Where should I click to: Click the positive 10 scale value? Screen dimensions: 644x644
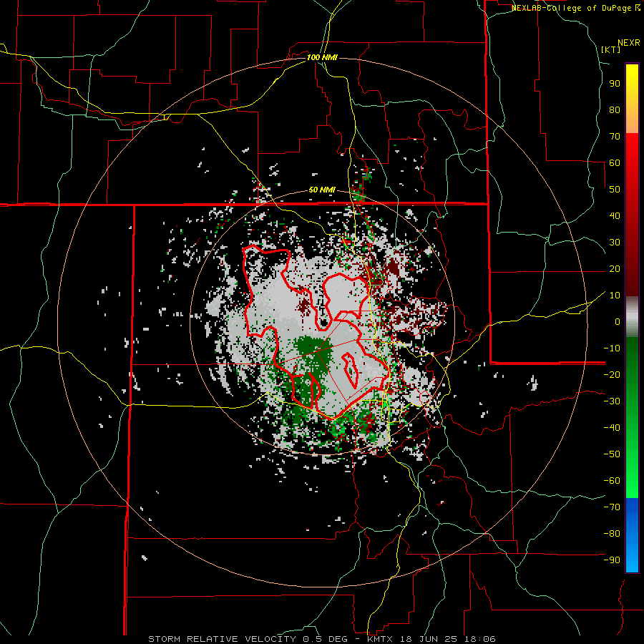(615, 296)
